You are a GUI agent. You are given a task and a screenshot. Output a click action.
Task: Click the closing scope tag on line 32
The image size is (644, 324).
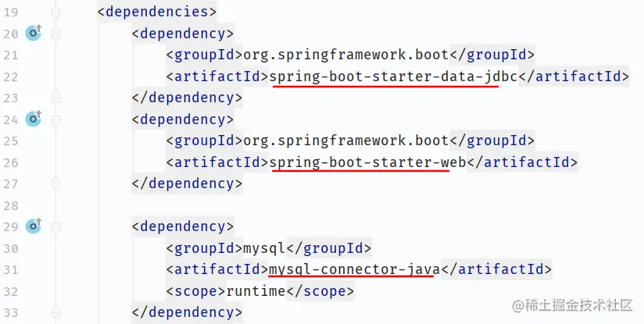pyautogui.click(x=320, y=291)
